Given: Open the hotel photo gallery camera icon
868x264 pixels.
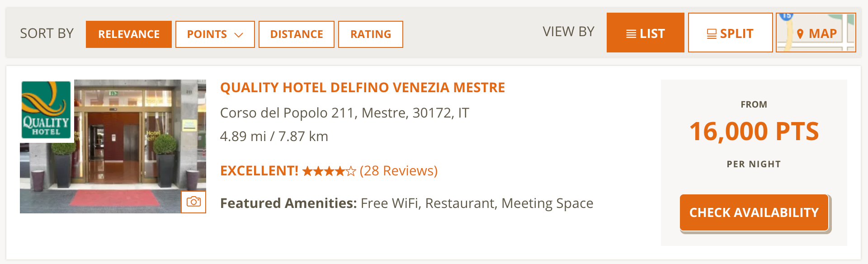Looking at the screenshot, I should [193, 202].
